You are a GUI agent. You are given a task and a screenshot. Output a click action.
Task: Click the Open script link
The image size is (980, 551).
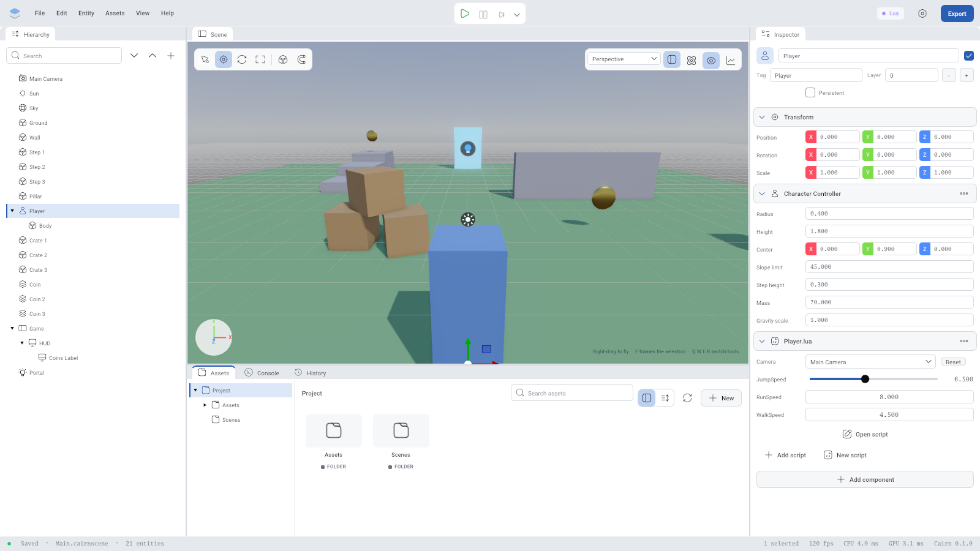(x=865, y=434)
